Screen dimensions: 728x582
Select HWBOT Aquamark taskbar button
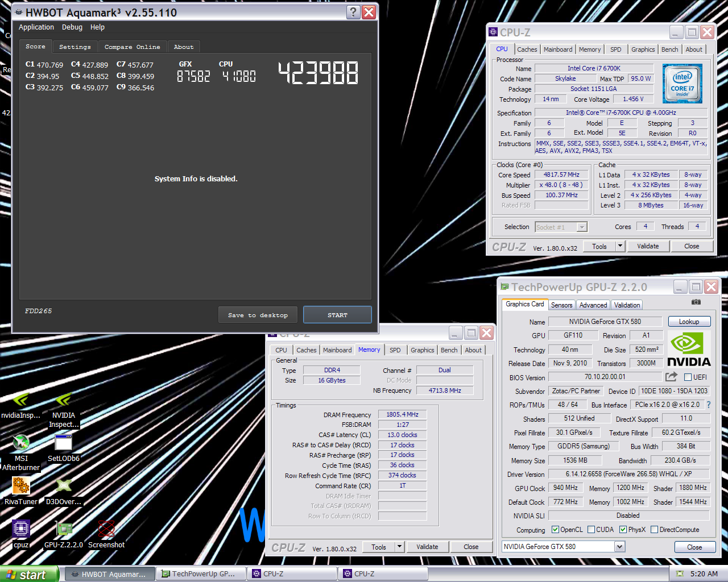point(109,574)
